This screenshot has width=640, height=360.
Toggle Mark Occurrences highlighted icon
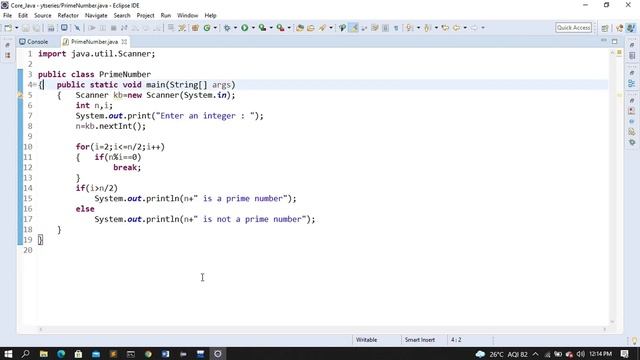click(354, 28)
